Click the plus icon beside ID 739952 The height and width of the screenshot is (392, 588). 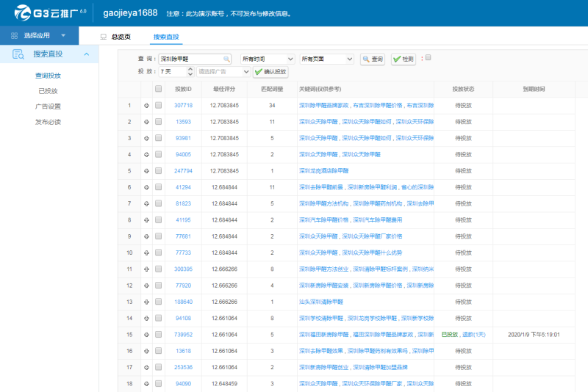[146, 335]
